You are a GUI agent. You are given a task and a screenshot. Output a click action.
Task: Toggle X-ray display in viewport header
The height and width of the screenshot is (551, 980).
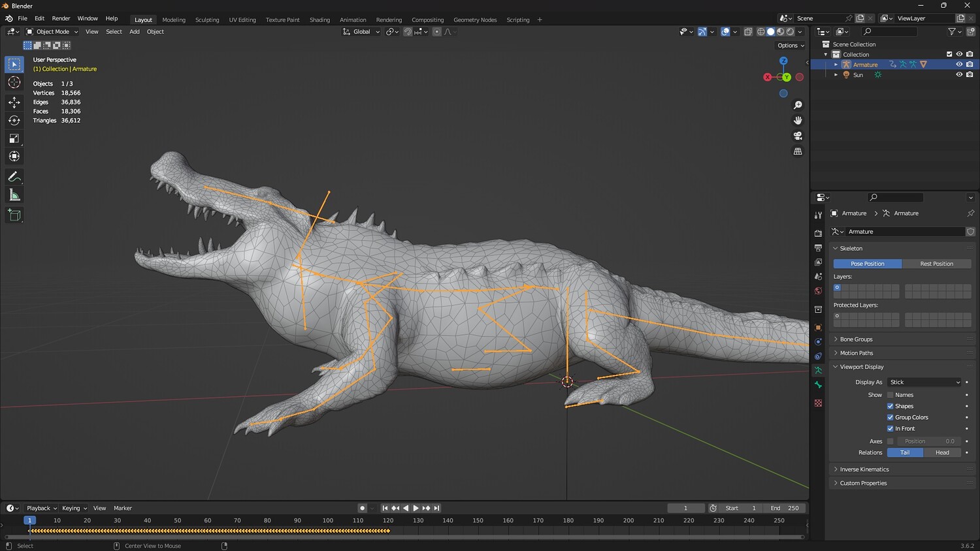[x=748, y=31]
